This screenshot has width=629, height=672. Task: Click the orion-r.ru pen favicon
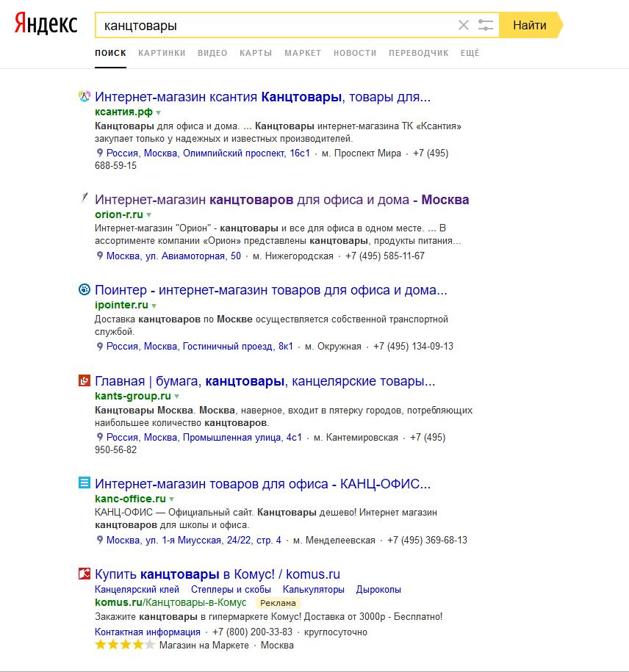point(85,198)
